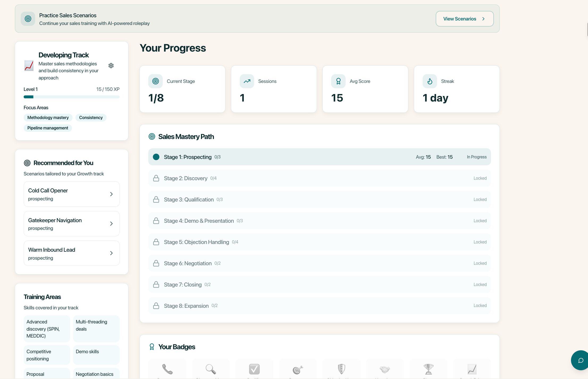Viewport: 588px width, 379px height.
Task: Click the magnifying glass badge
Action: [x=211, y=369]
